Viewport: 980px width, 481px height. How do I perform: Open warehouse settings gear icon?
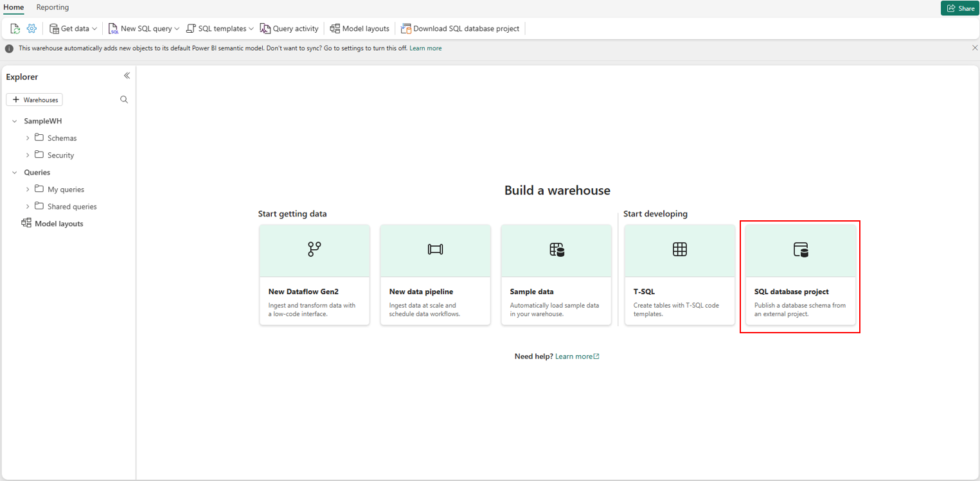click(x=31, y=28)
